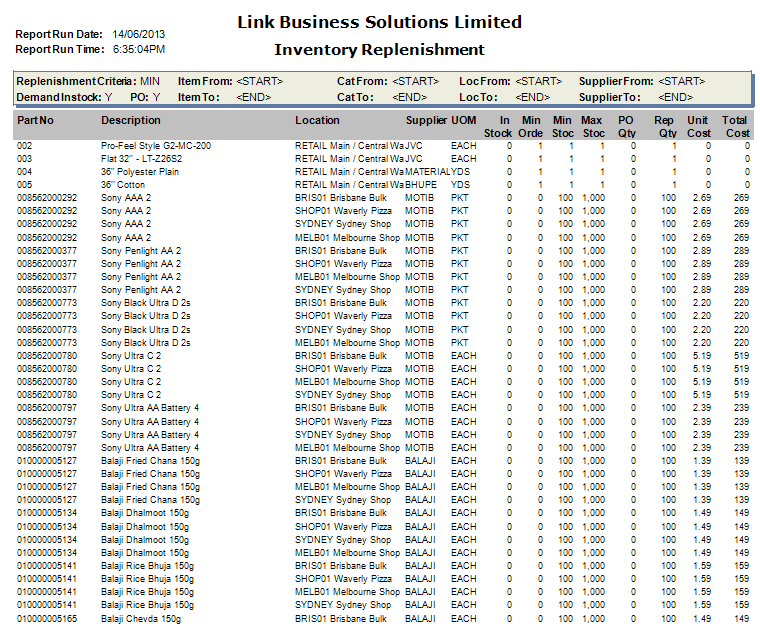The width and height of the screenshot is (760, 626).
Task: Click the Supplier column header
Action: click(426, 120)
